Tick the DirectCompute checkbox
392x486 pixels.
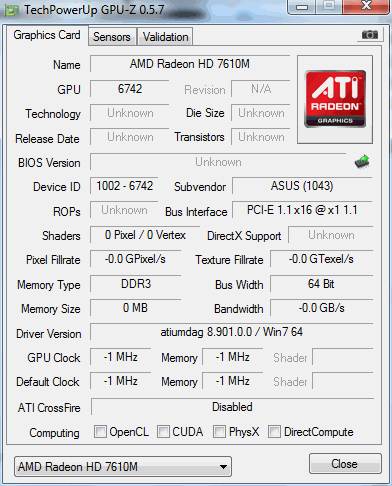click(274, 431)
